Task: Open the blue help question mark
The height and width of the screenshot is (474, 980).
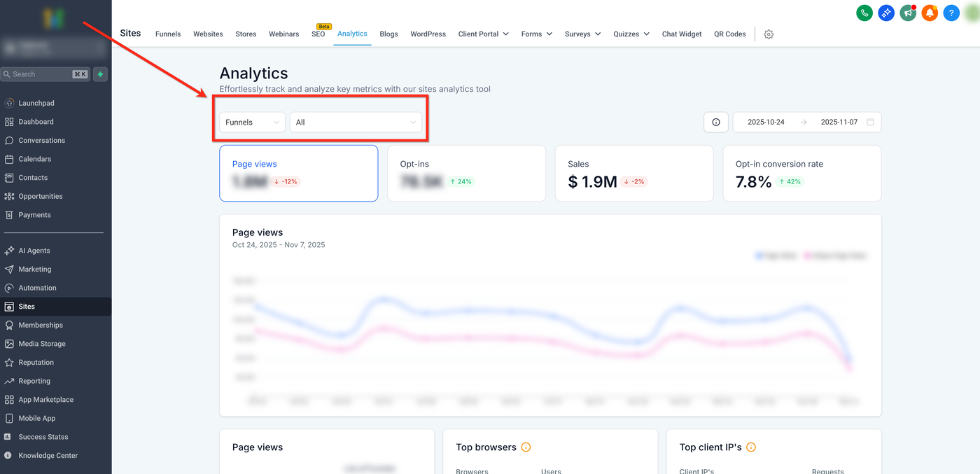Action: tap(951, 13)
